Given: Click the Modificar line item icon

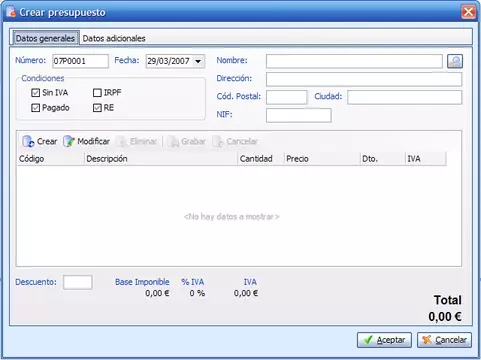Looking at the screenshot, I should (x=69, y=141).
